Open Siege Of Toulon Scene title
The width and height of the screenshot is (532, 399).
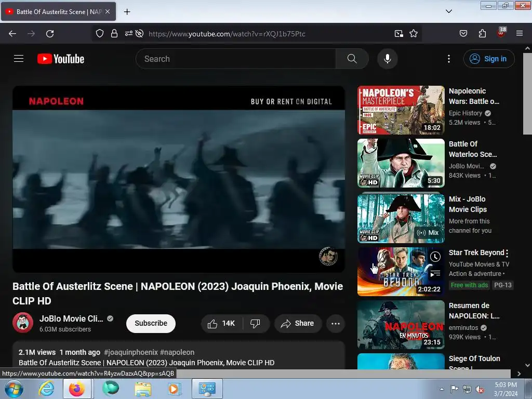point(474,362)
